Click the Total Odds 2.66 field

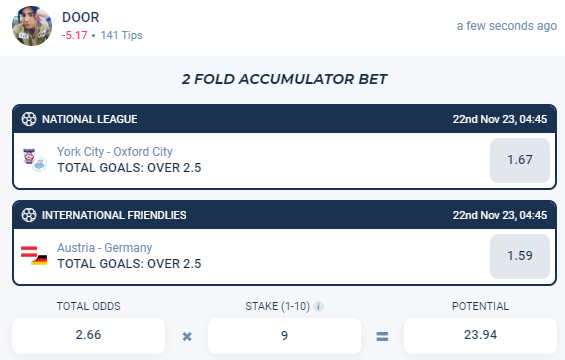pyautogui.click(x=88, y=335)
